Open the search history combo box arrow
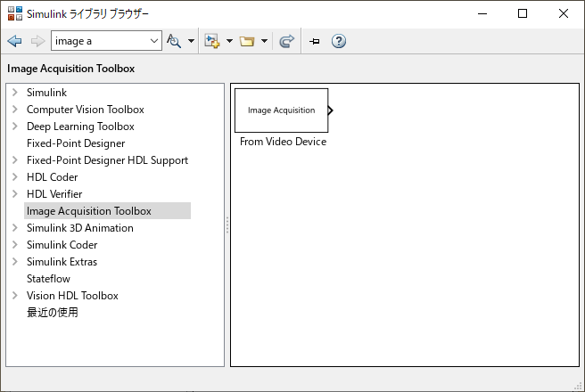 pyautogui.click(x=154, y=41)
